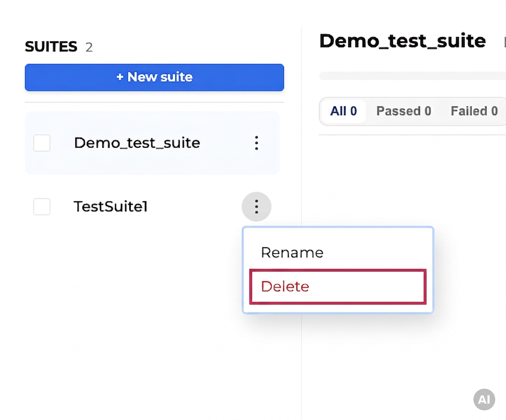Open the AI assistant bubble
Viewport: 506px width, 420px height.
coord(484,400)
